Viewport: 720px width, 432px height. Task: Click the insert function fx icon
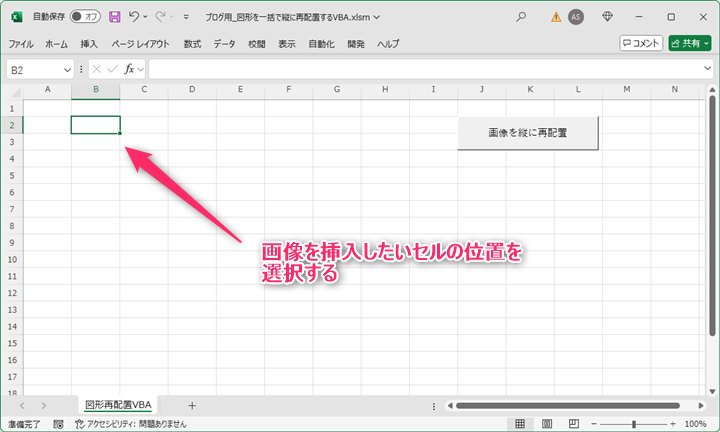[x=129, y=69]
